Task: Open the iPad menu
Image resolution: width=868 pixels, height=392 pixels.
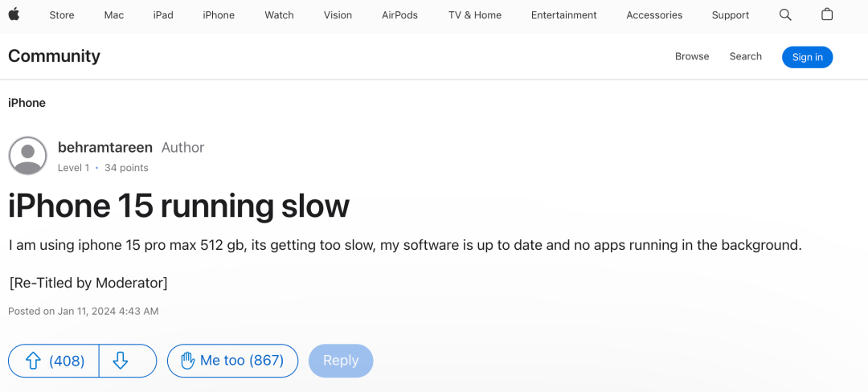Action: coord(163,15)
